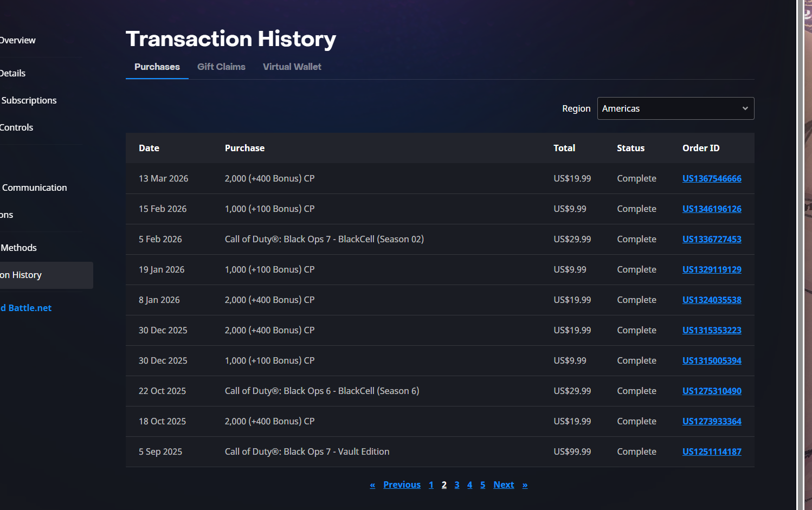Click the Complete status for 13 Mar 2026
The height and width of the screenshot is (510, 812).
coord(636,178)
